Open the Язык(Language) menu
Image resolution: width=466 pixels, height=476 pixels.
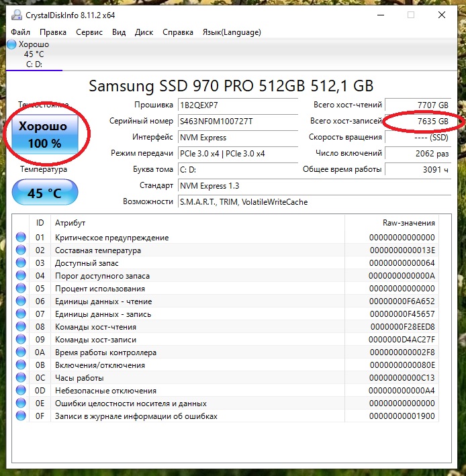click(x=232, y=32)
